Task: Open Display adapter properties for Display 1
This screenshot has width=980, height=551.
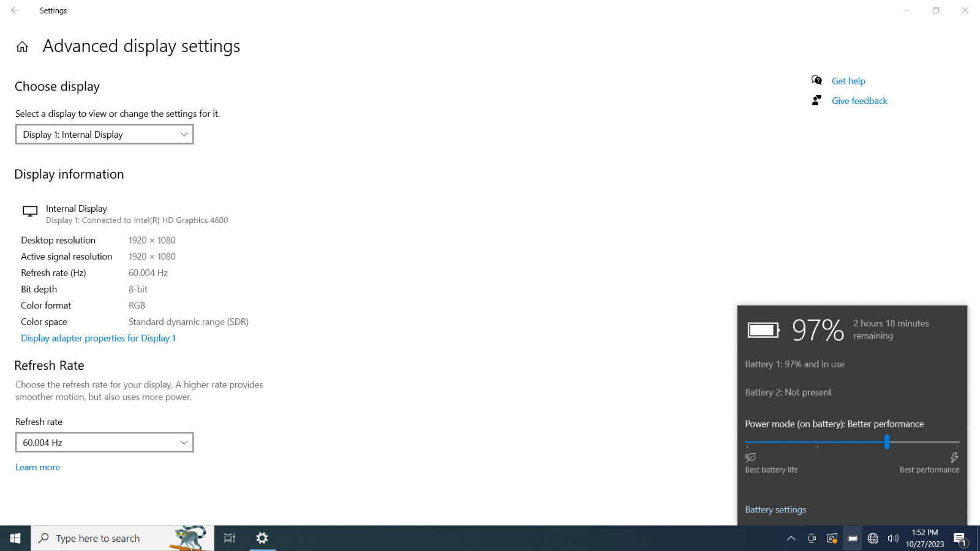Action: pyautogui.click(x=98, y=338)
